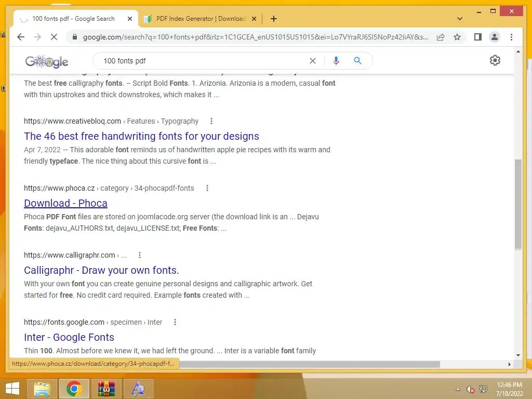Bookmark this page with the star
Image resolution: width=532 pixels, height=399 pixels.
[x=457, y=37]
